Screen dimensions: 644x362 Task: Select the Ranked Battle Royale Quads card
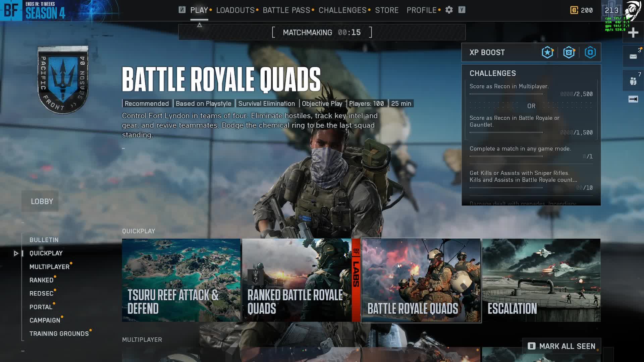coord(301,280)
